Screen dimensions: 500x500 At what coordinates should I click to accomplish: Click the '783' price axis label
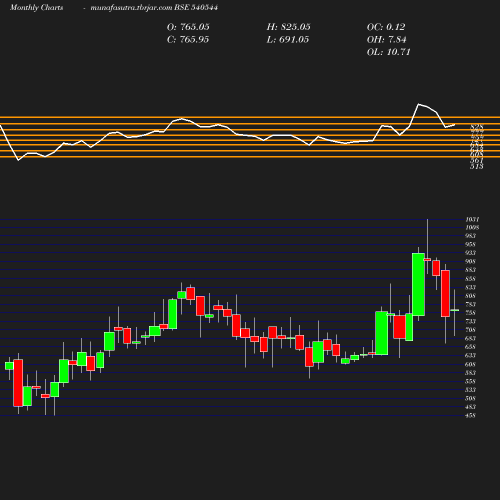(x=471, y=305)
